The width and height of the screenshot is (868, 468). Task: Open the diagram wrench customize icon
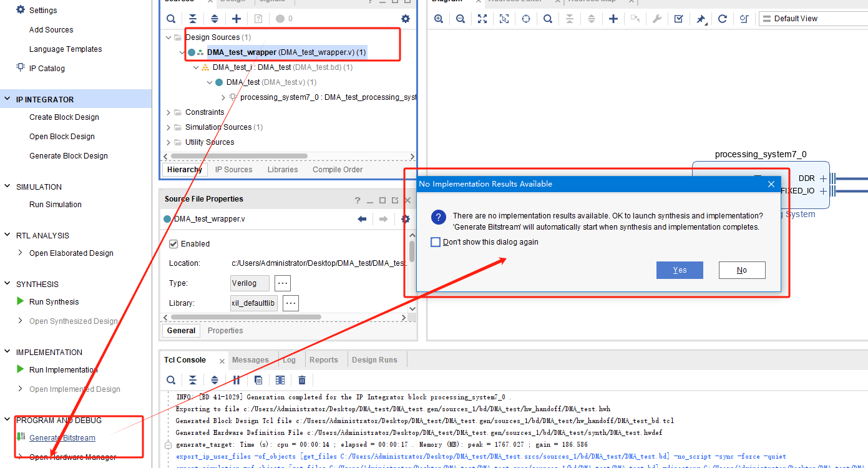point(657,19)
